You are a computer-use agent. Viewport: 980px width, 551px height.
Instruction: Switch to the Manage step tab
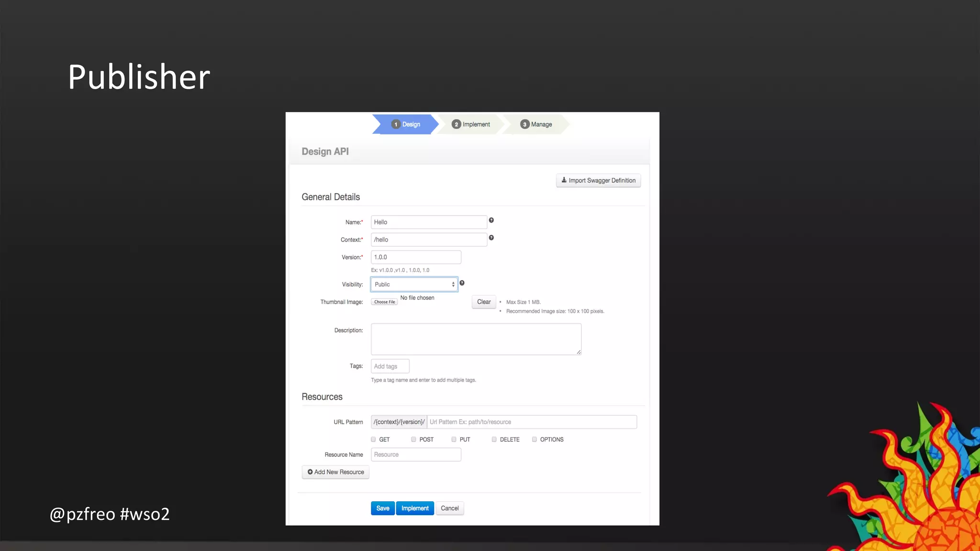click(536, 124)
